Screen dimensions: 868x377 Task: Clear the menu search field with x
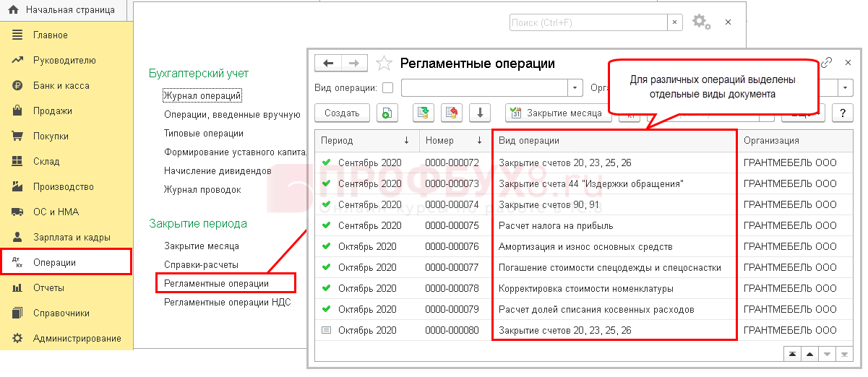pos(675,23)
